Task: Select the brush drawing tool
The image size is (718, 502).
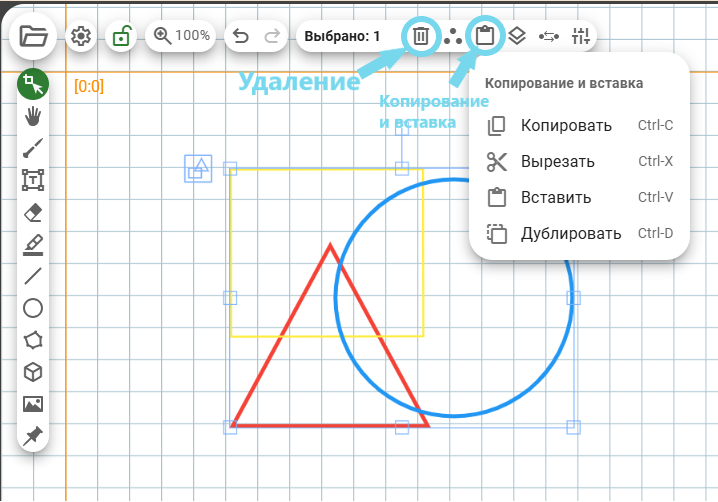Action: pyautogui.click(x=33, y=148)
